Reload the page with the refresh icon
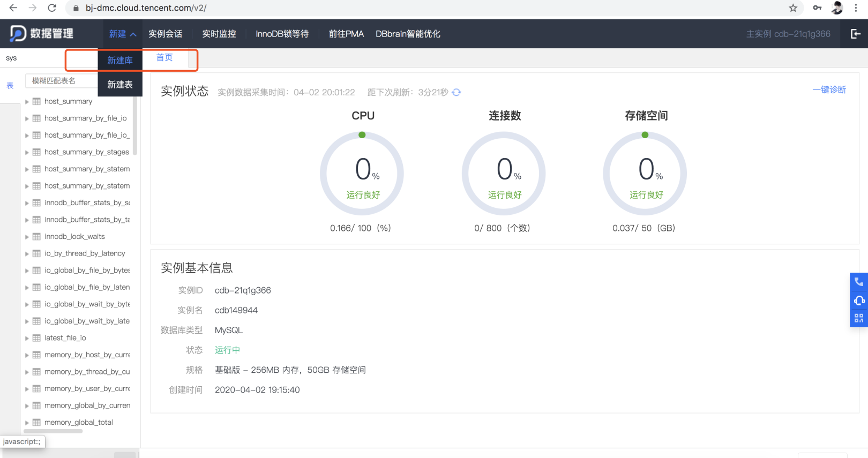This screenshot has height=458, width=868. coord(52,8)
